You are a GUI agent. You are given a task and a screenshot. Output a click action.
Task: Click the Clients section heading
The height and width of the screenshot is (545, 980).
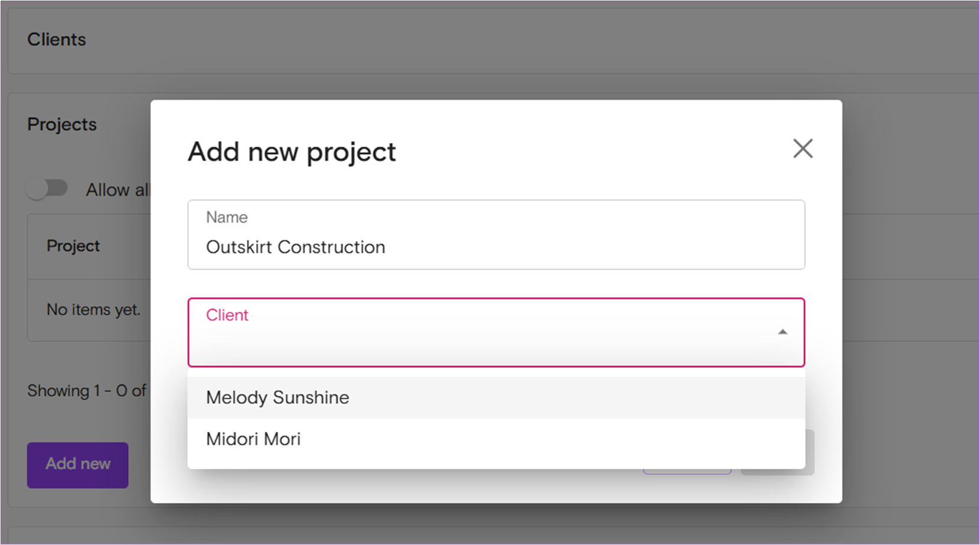[57, 40]
